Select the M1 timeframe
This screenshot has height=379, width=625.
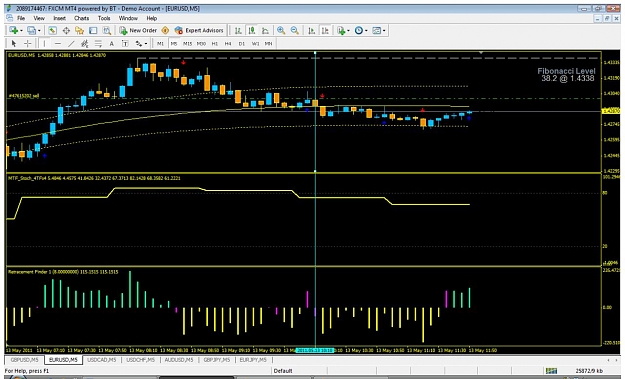[160, 43]
